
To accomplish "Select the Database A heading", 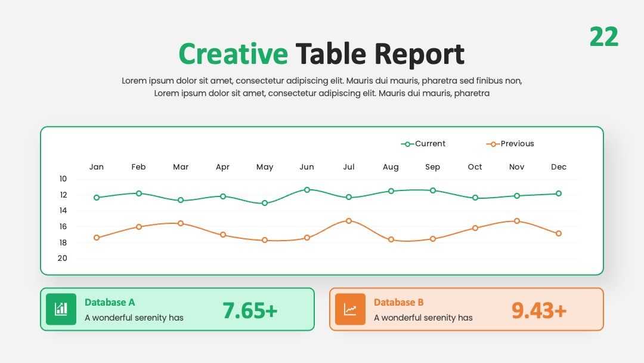I will 110,302.
